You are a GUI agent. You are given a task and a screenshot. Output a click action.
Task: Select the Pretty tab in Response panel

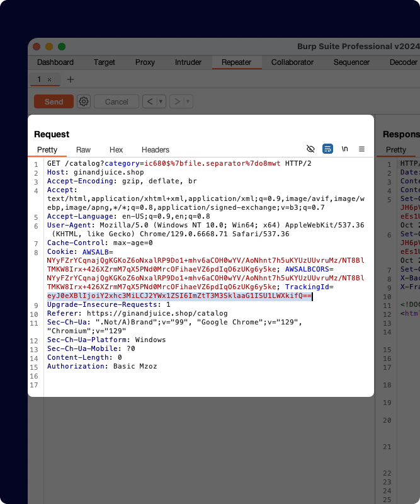pos(396,150)
